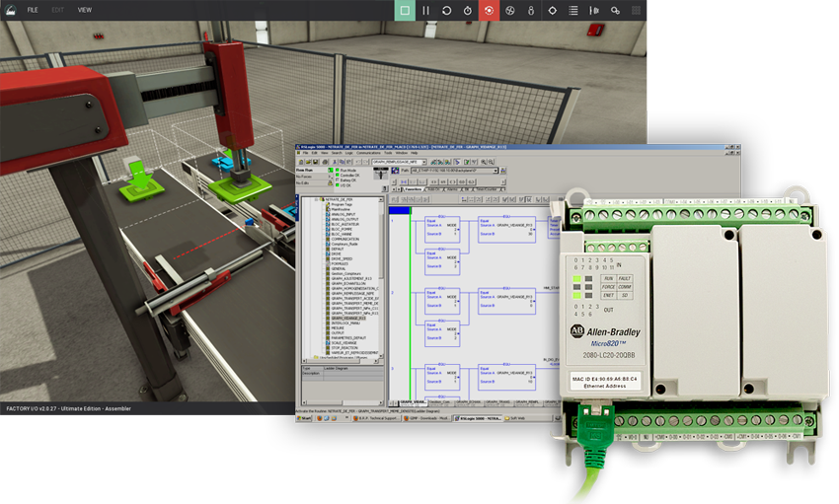The width and height of the screenshot is (839, 504).
Task: Select rung 1 number in ladder editor
Action: coord(392,220)
